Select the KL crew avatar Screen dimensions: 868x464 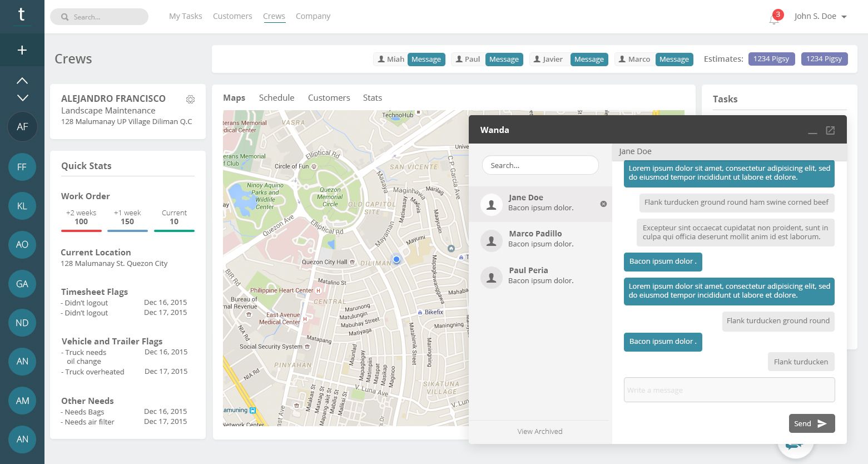tap(22, 206)
